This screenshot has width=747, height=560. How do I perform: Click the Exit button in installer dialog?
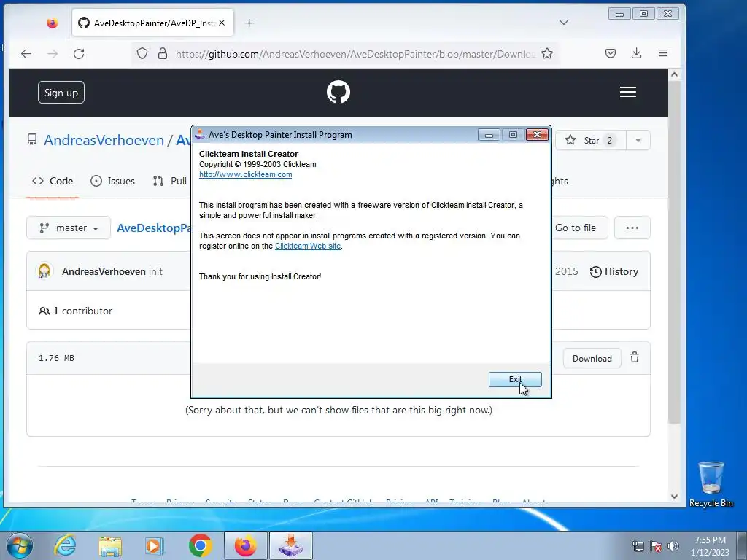coord(515,379)
